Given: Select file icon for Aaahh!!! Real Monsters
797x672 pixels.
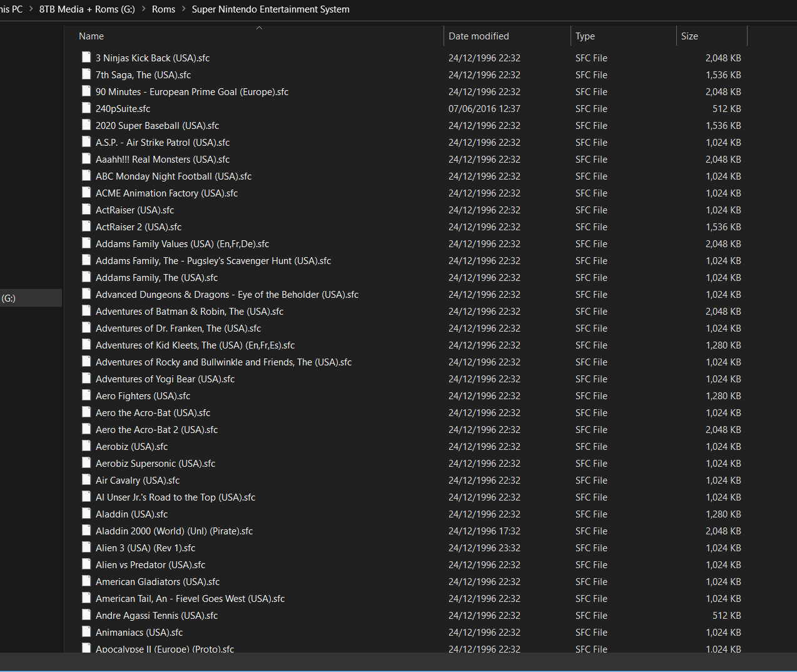Looking at the screenshot, I should [x=86, y=159].
